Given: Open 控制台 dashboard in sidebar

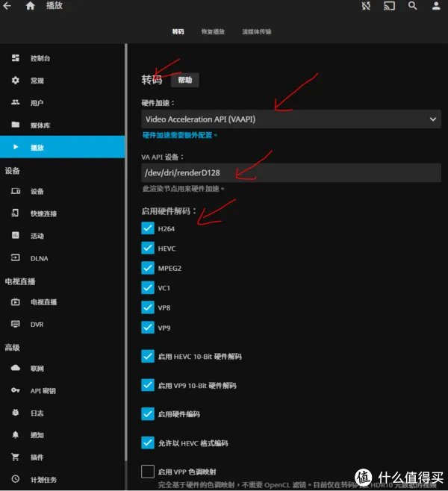Looking at the screenshot, I should point(40,58).
